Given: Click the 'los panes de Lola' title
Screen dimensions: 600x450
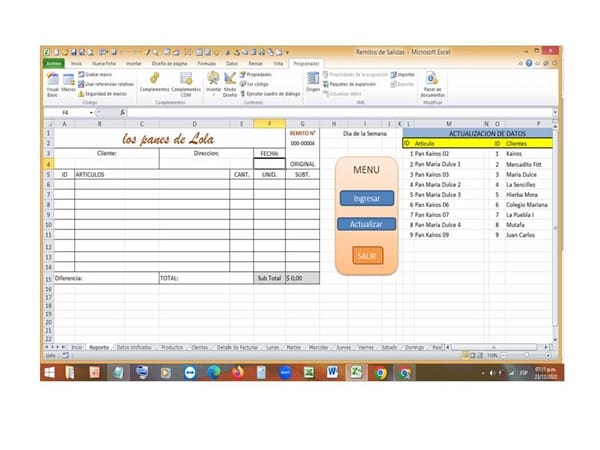Looking at the screenshot, I should point(168,139).
